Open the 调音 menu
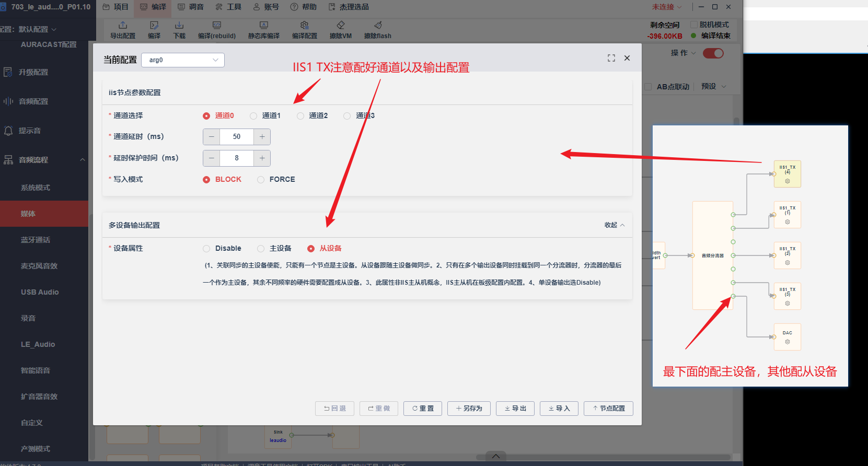This screenshot has height=466, width=868. click(191, 7)
